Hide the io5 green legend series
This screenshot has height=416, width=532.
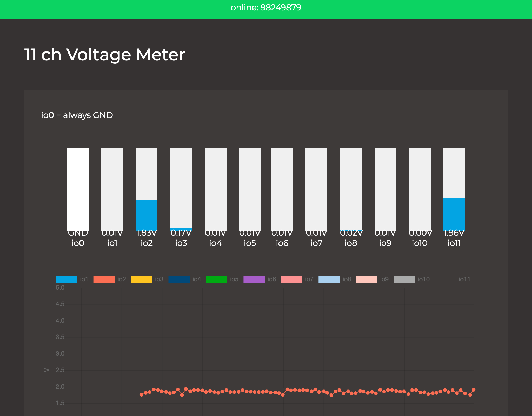217,279
